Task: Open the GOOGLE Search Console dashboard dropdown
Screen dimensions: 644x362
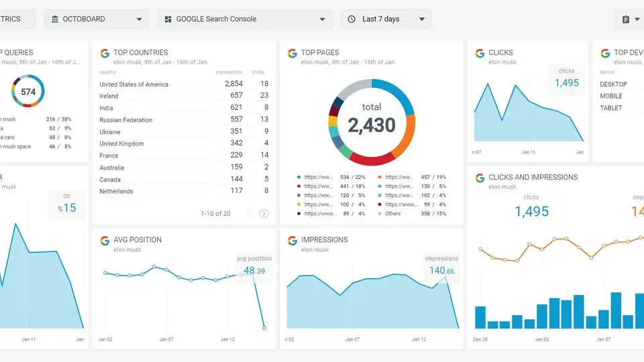Action: tap(245, 19)
